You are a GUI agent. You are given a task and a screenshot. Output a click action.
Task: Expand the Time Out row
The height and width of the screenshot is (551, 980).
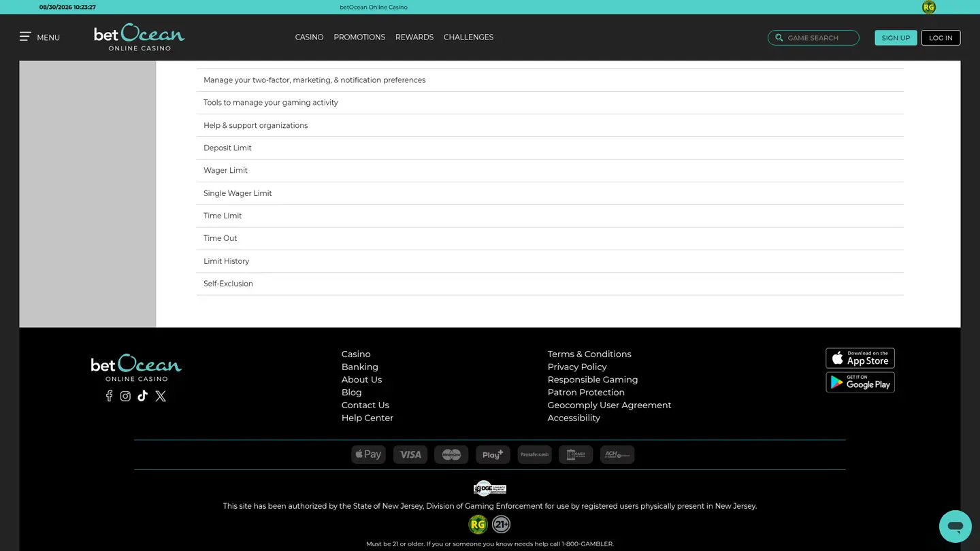(550, 239)
